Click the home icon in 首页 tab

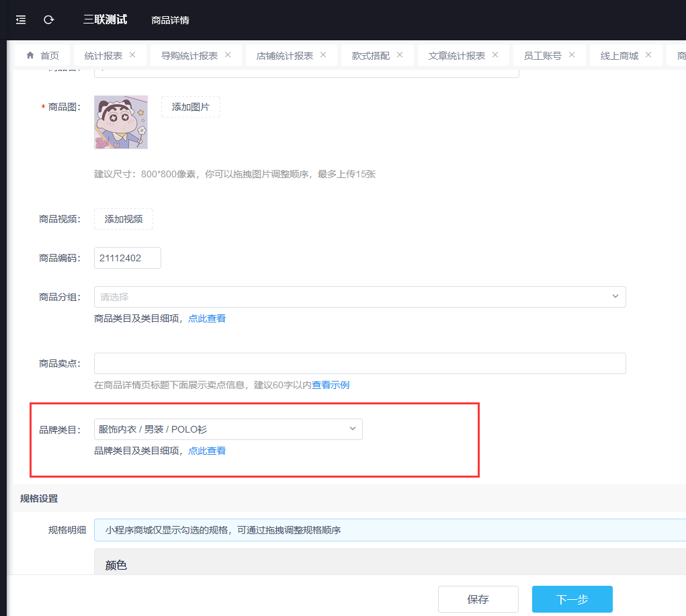click(x=30, y=55)
